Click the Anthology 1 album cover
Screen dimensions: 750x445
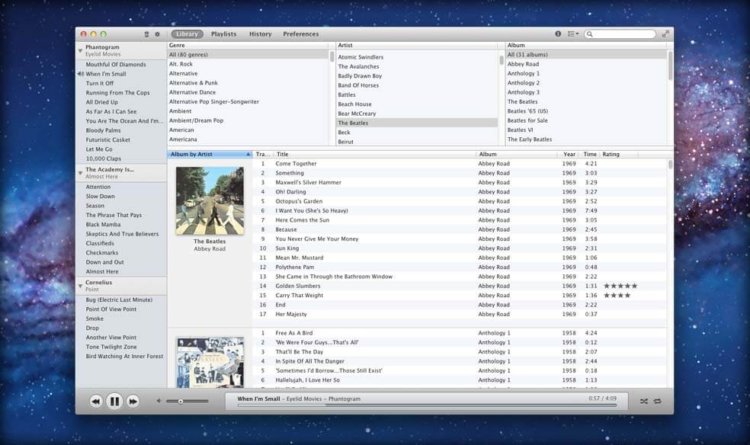tap(210, 362)
